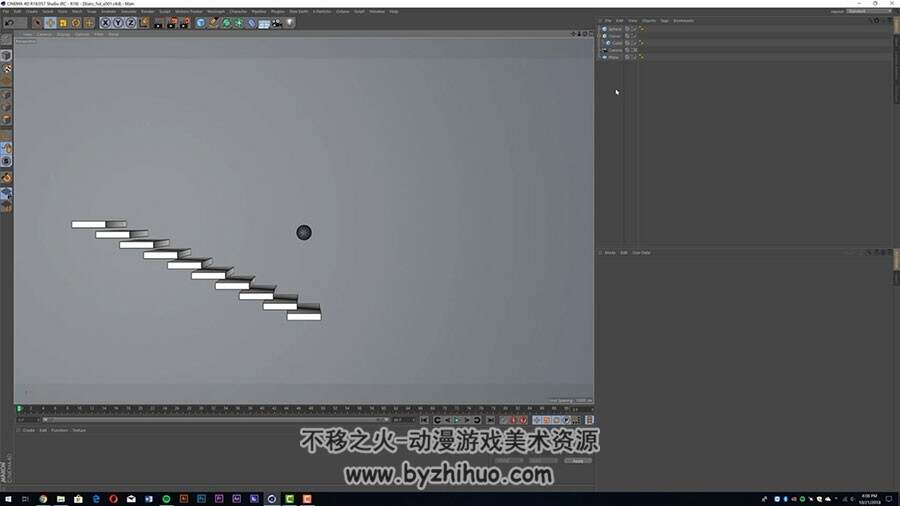Toggle Autokeying

pos(514,420)
